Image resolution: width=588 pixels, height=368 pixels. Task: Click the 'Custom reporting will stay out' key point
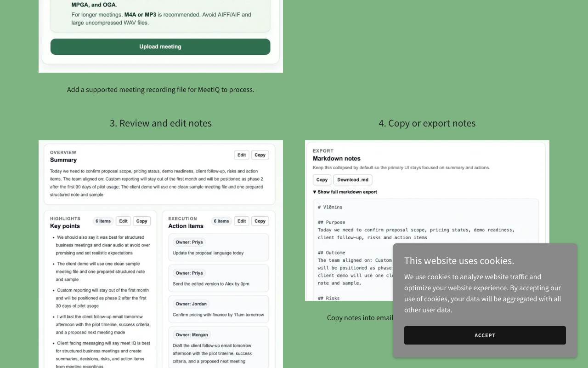pyautogui.click(x=102, y=298)
